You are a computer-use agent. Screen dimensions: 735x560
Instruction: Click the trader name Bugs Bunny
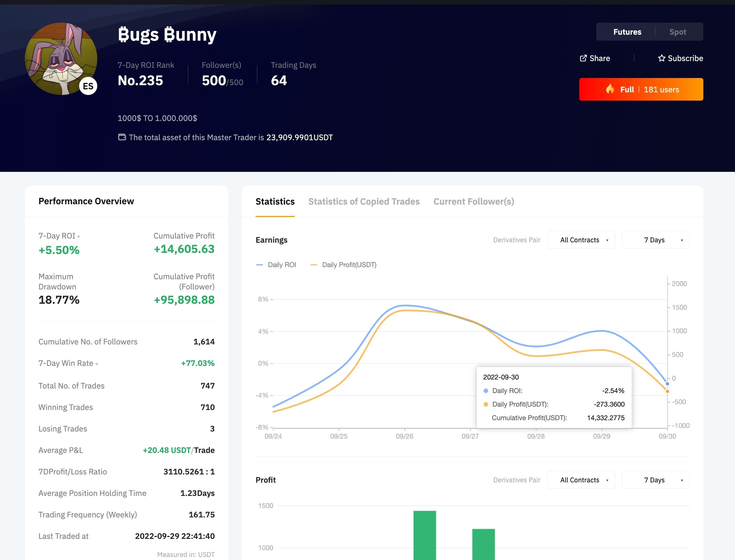[x=167, y=35]
